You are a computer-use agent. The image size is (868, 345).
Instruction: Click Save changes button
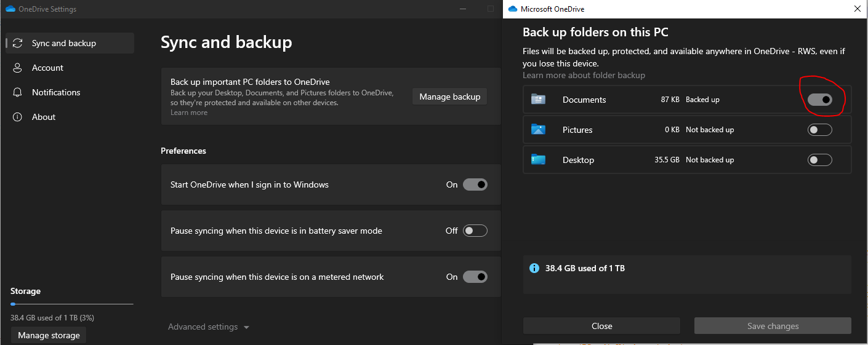pos(773,326)
